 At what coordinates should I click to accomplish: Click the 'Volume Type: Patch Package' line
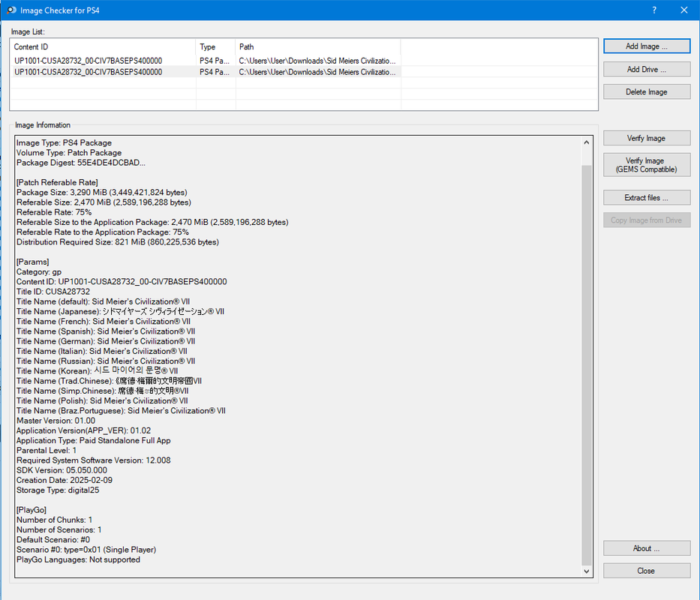point(69,153)
